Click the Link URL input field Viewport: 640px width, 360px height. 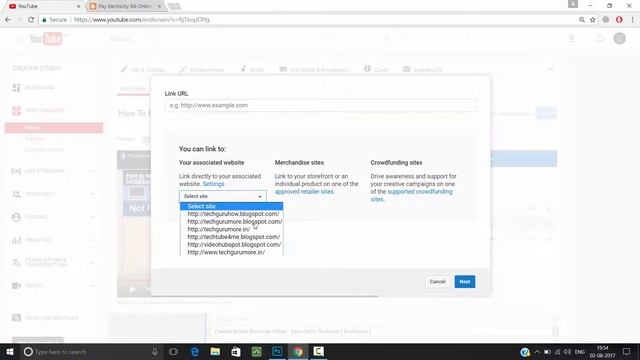coord(320,105)
